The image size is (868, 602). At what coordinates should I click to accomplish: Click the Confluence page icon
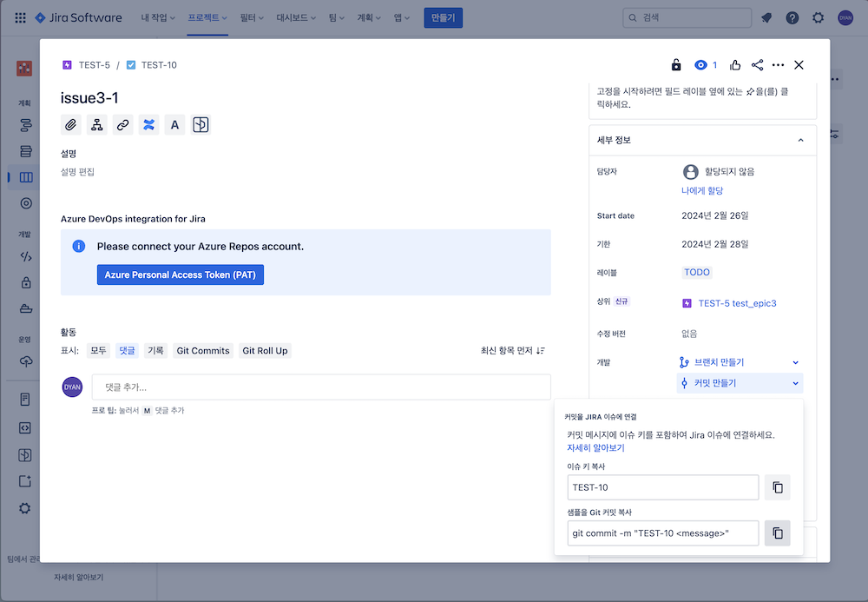[x=149, y=124]
